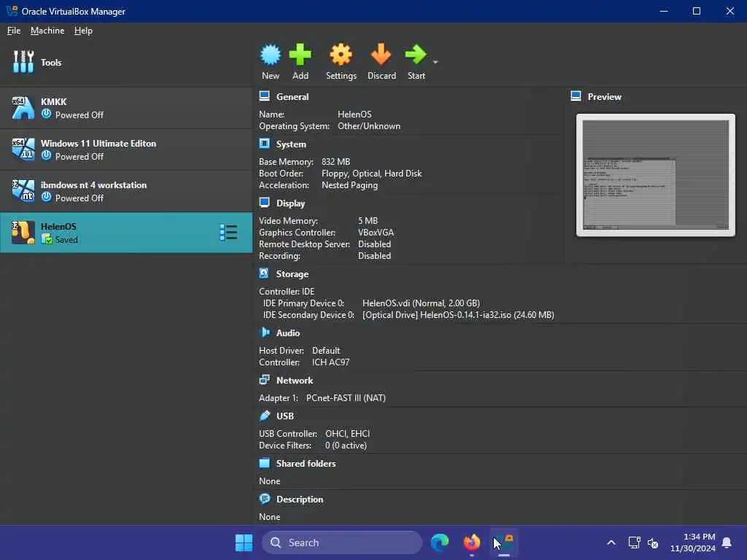The image size is (747, 560).
Task: Click the HelenOS-0.14.1-ia32.iso optical drive entry
Action: (x=458, y=315)
